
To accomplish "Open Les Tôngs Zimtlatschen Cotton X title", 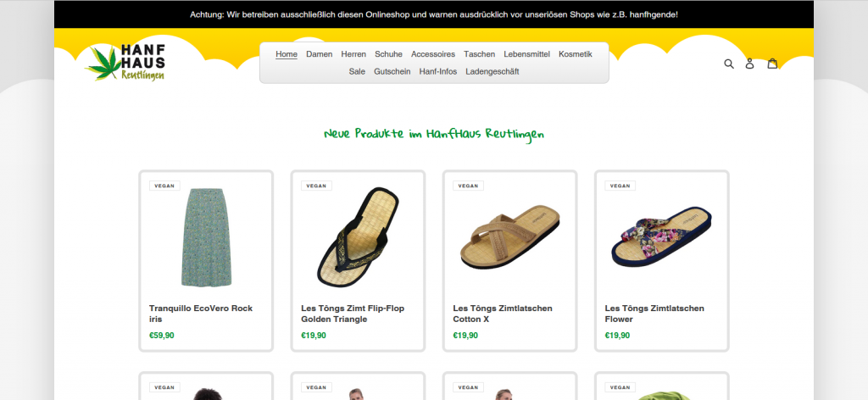I will click(503, 314).
